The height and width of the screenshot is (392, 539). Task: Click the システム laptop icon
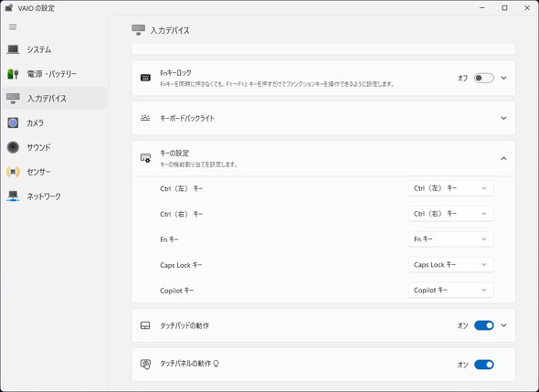point(13,49)
